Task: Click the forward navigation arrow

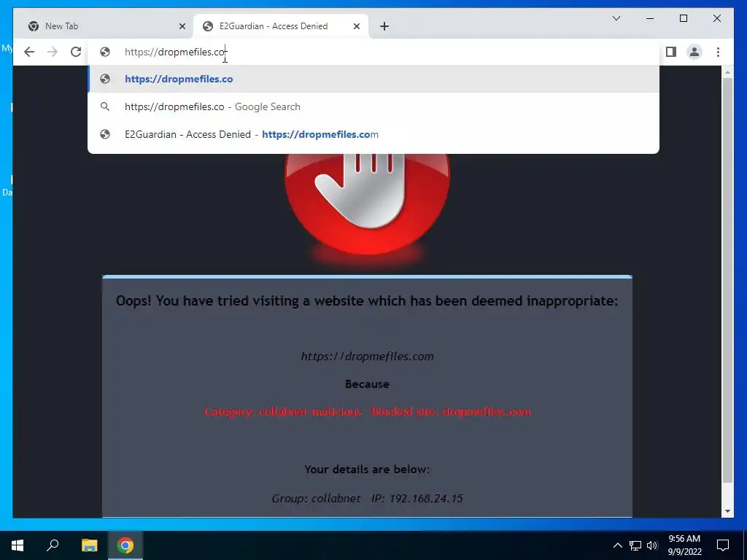Action: pyautogui.click(x=53, y=52)
